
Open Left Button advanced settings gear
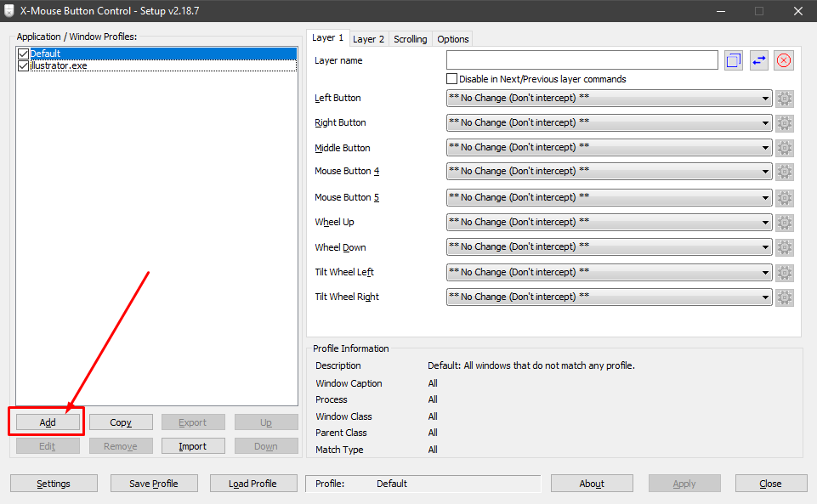click(x=783, y=98)
